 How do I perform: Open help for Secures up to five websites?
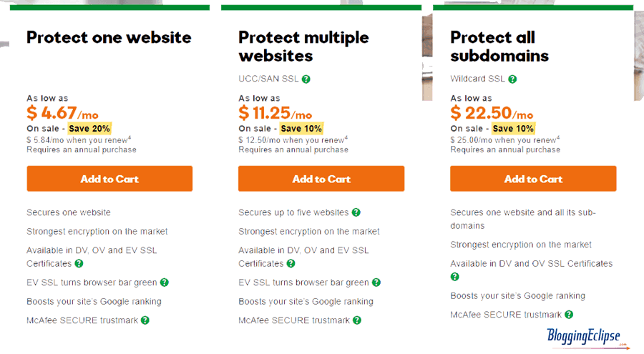pyautogui.click(x=356, y=212)
